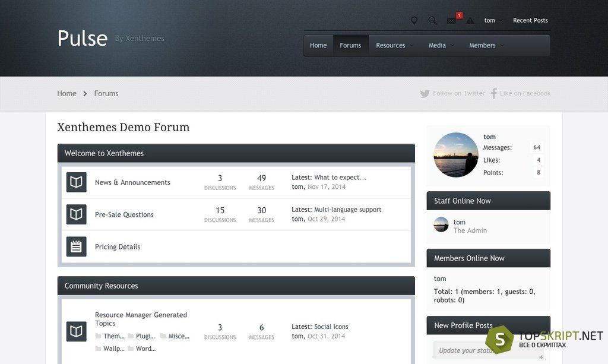Viewport: 608px width, 364px height.
Task: Go to the Home navigation tab
Action: (318, 45)
